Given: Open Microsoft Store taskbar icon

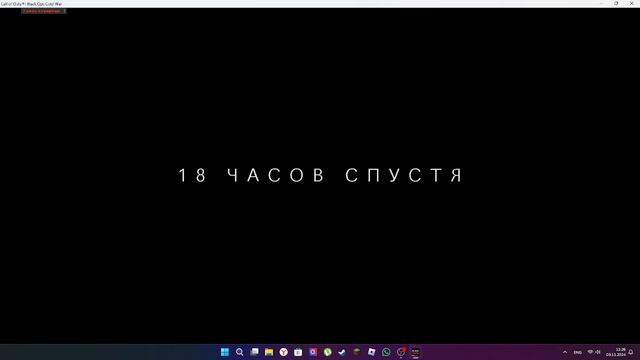Looking at the screenshot, I should tap(298, 352).
